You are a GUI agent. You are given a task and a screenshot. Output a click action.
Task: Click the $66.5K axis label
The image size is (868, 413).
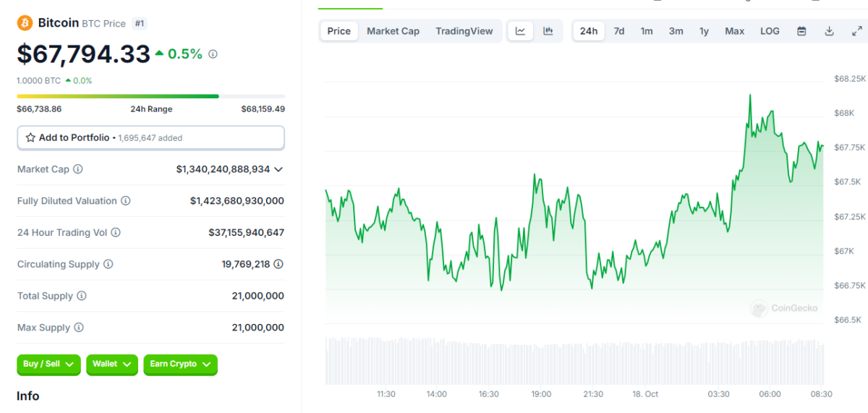pos(848,320)
